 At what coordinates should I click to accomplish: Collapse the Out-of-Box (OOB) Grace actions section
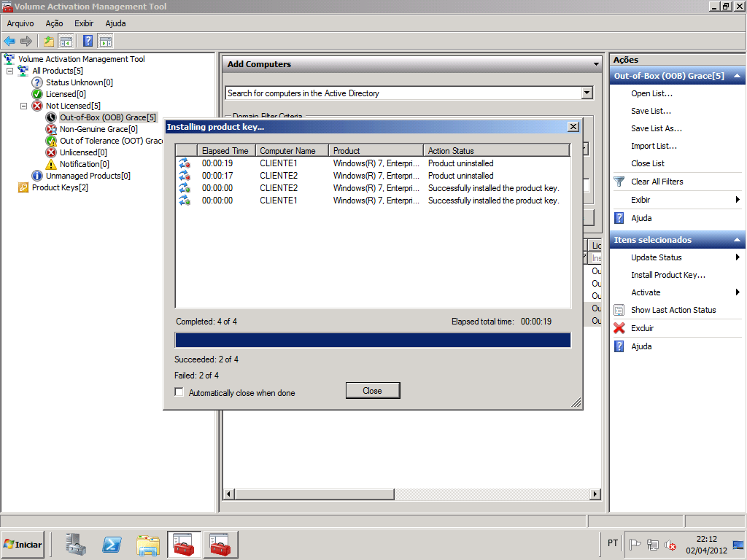pyautogui.click(x=737, y=76)
